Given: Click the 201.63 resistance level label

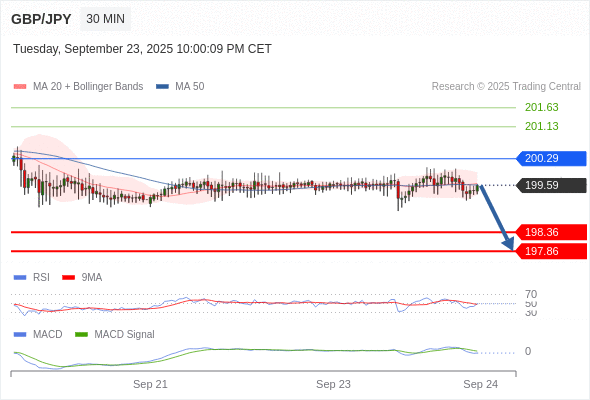Looking at the screenshot, I should pyautogui.click(x=542, y=108).
